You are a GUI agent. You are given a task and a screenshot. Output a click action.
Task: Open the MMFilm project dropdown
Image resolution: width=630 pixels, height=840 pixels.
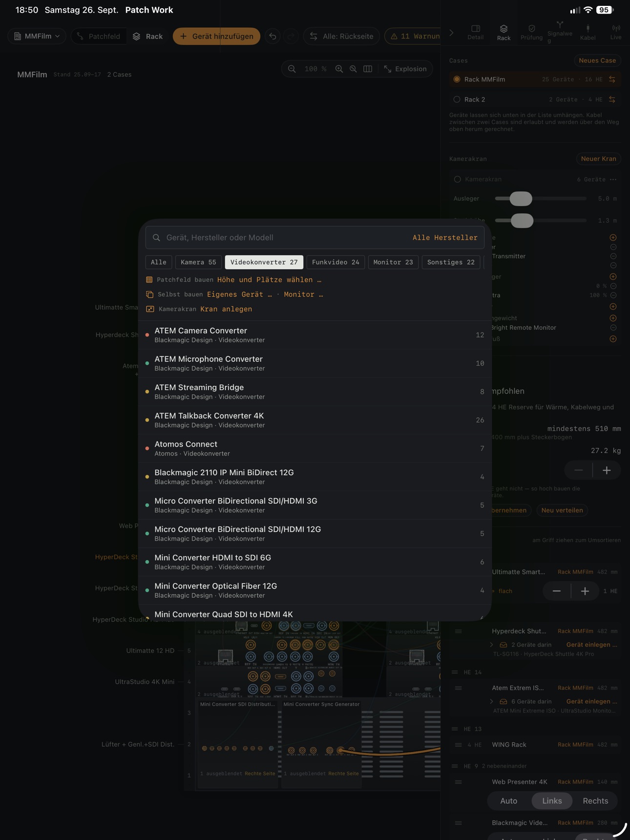[x=37, y=36]
